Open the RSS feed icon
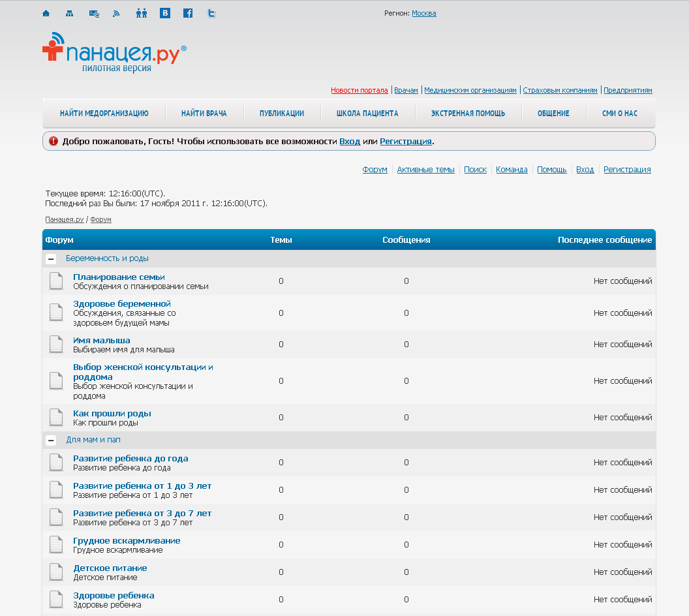This screenshot has height=616, width=689. [116, 14]
